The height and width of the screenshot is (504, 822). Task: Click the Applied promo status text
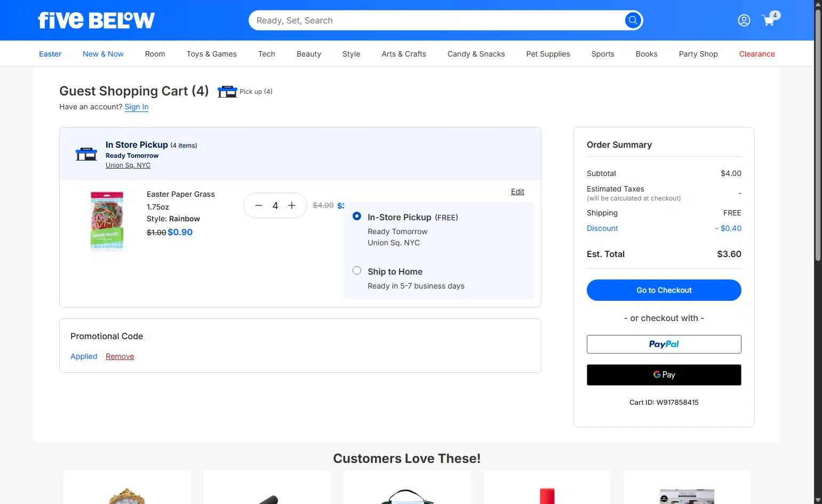(84, 356)
